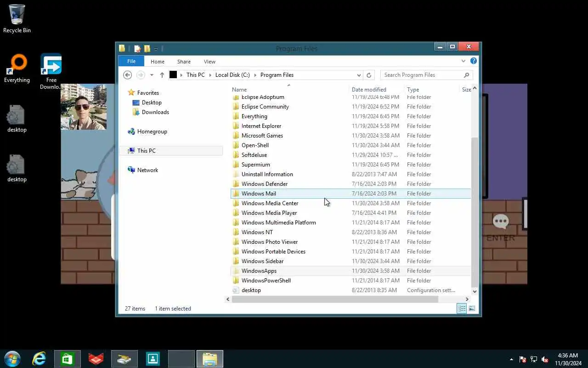Select the Windows Defender folder icon
The height and width of the screenshot is (368, 588).
click(x=236, y=184)
